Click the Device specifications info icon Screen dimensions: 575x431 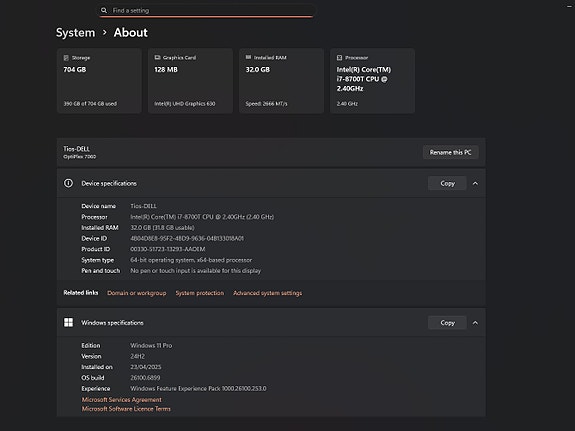point(68,183)
